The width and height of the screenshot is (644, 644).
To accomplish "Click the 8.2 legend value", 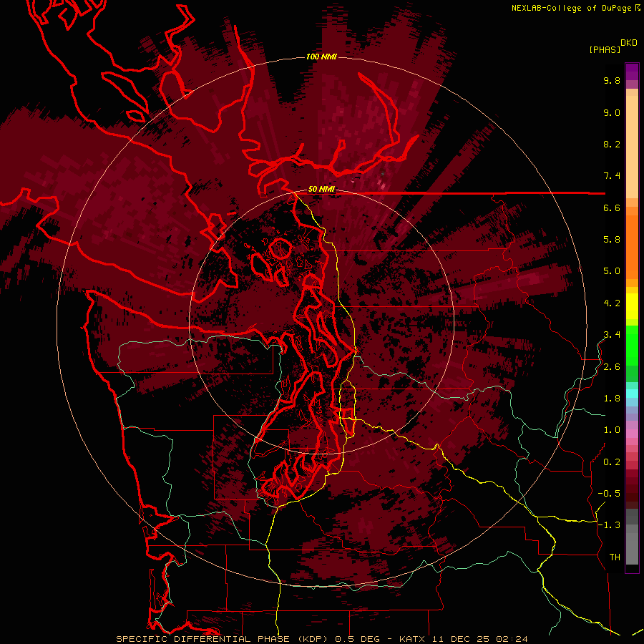I will tap(612, 144).
